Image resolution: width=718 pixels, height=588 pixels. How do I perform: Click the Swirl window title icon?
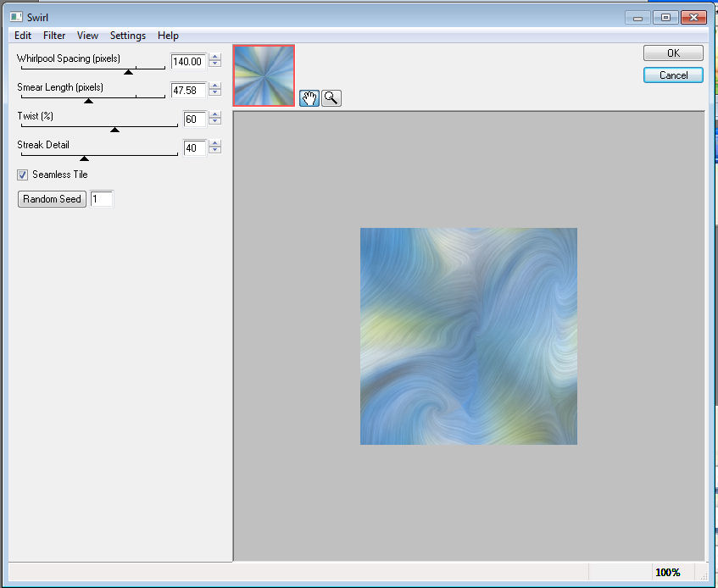point(16,17)
